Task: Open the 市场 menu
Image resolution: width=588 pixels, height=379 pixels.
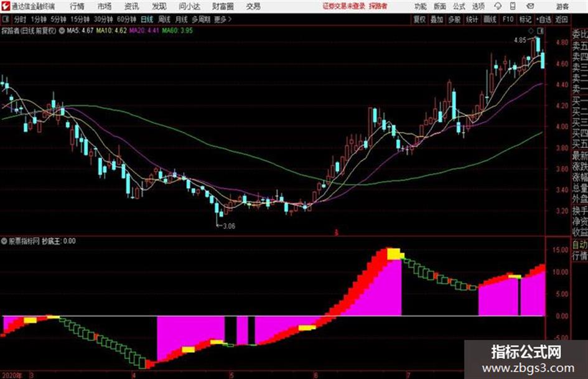Action: (105, 6)
